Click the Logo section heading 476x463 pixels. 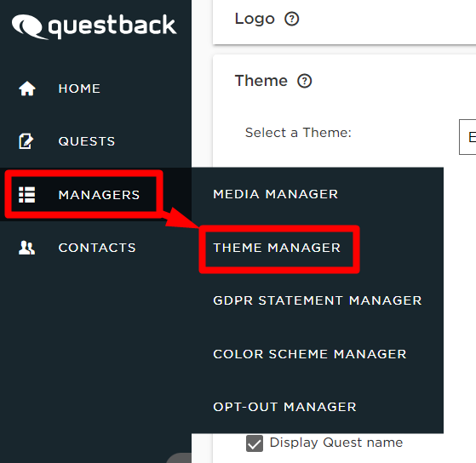click(x=255, y=19)
